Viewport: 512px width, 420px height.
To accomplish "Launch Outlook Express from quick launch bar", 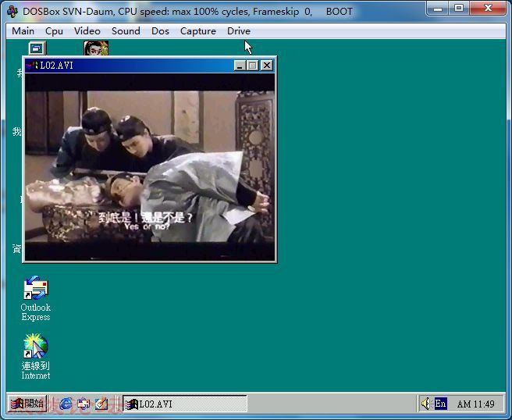I will point(84,404).
